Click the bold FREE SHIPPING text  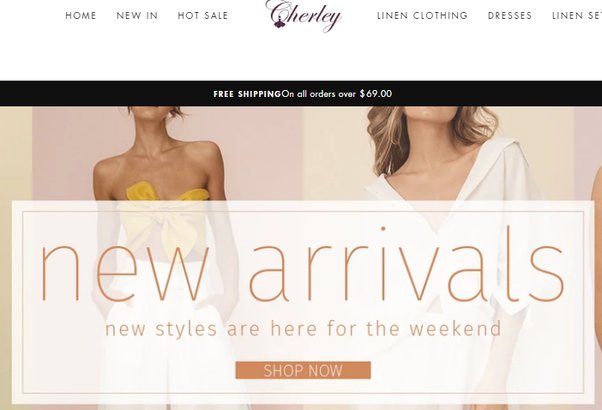tap(247, 94)
